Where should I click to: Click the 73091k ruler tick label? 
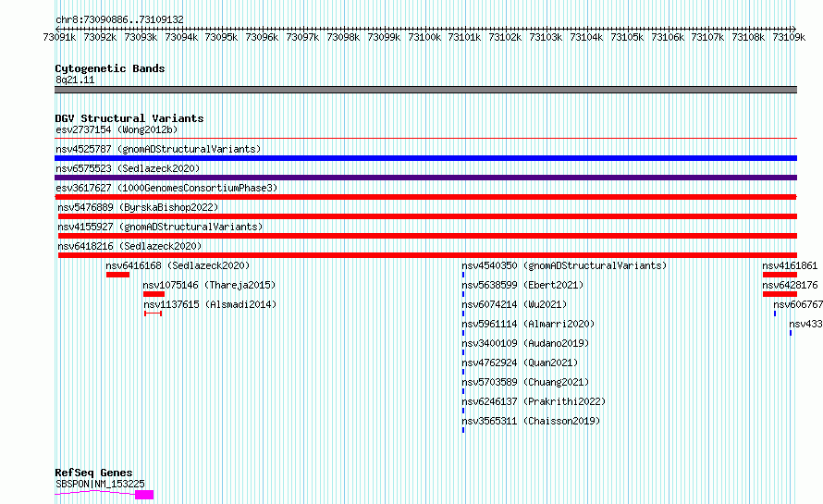point(59,37)
